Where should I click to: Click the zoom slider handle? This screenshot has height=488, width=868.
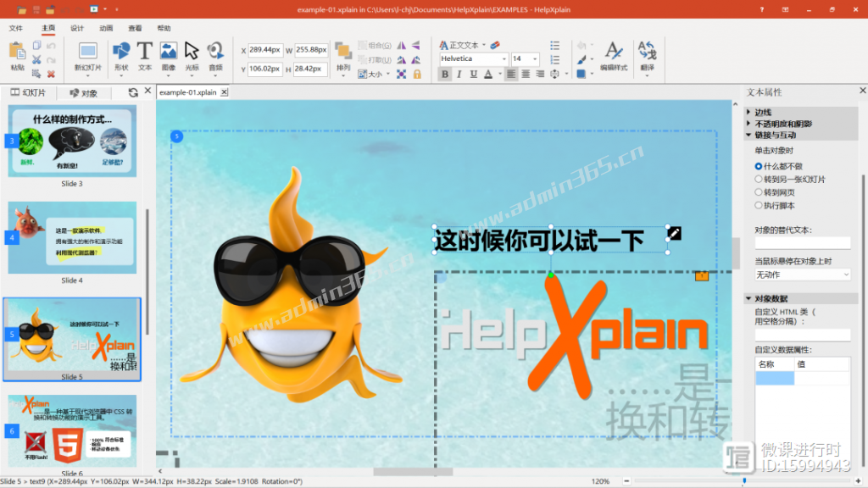[744, 481]
